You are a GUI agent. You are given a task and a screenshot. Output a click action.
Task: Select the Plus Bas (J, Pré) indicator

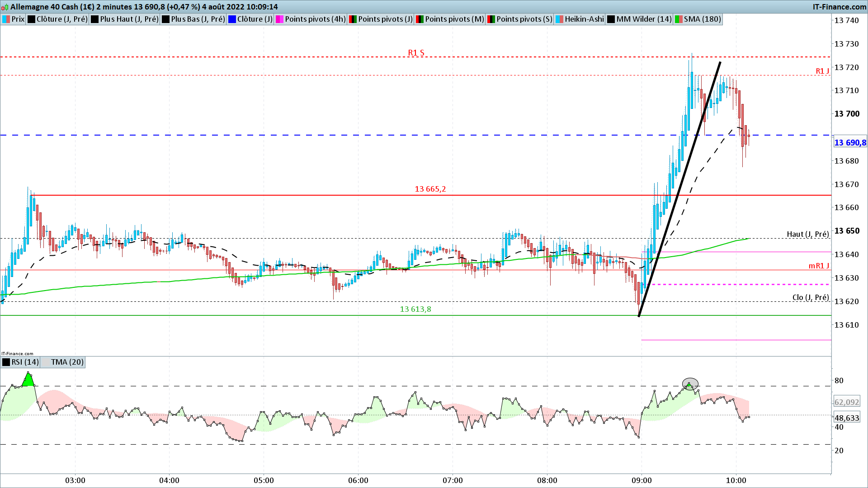click(198, 19)
